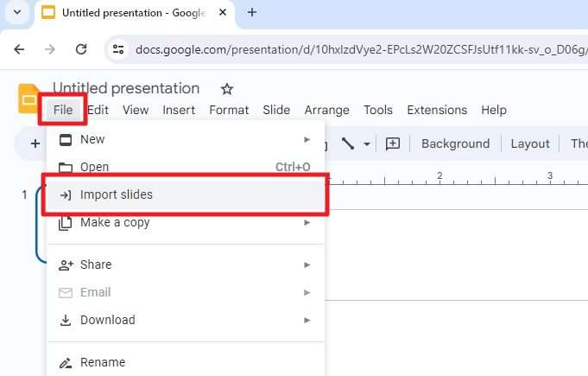Go back to previous page

(x=19, y=49)
